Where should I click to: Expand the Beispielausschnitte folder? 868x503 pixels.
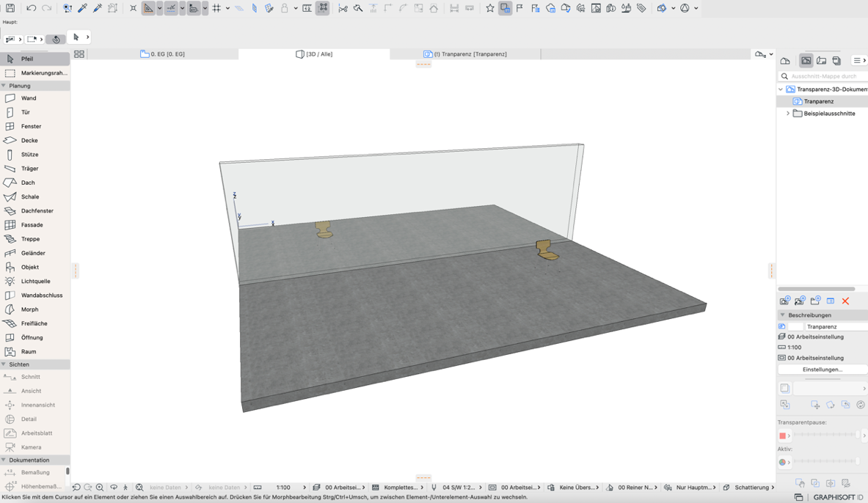click(788, 113)
